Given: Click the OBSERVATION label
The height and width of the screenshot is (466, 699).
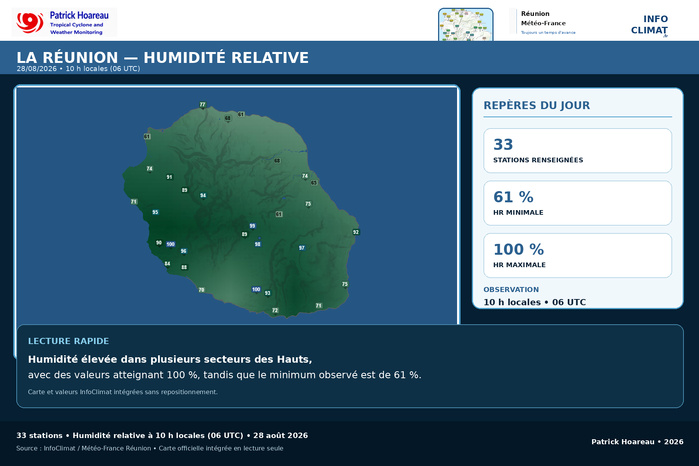Looking at the screenshot, I should [x=511, y=289].
